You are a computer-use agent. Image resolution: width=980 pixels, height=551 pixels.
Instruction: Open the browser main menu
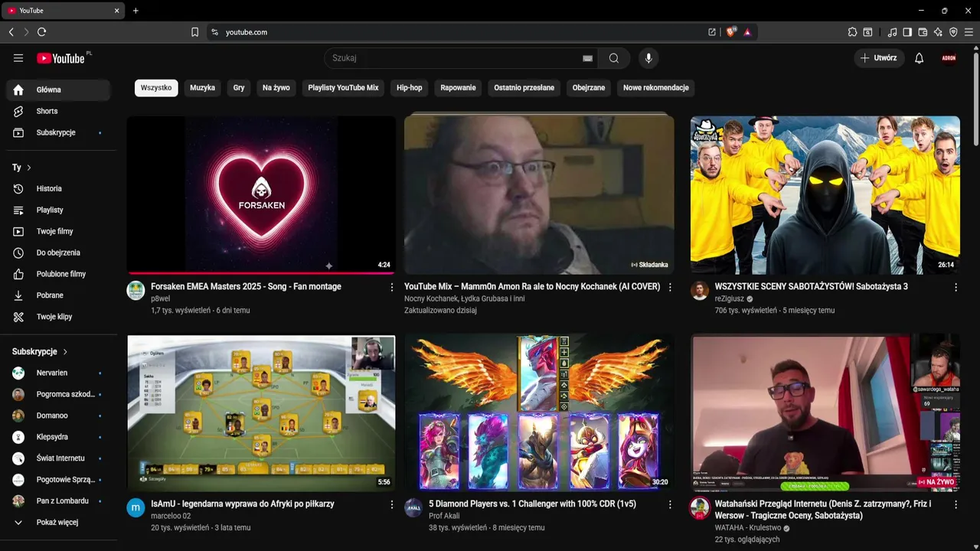tap(969, 32)
